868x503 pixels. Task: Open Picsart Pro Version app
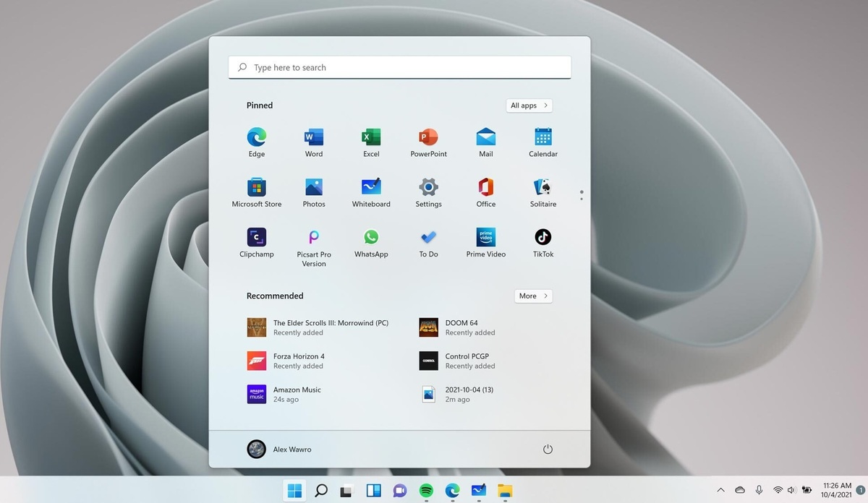click(314, 247)
